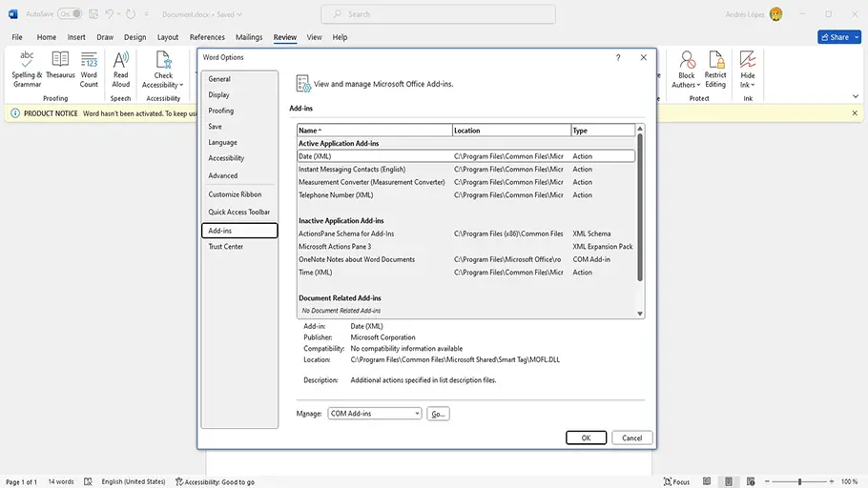
Task: Click the Restrict Editing icon
Action: tap(715, 65)
